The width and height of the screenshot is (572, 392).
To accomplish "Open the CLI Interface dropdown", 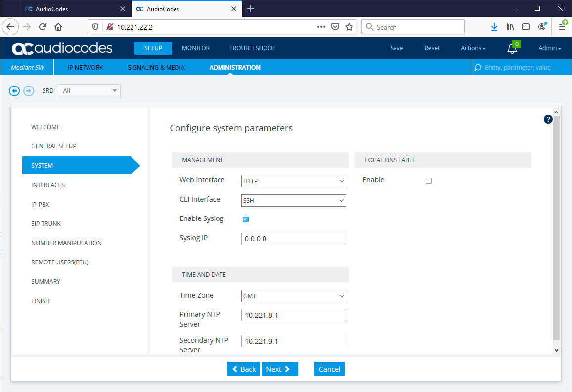I will 293,201.
